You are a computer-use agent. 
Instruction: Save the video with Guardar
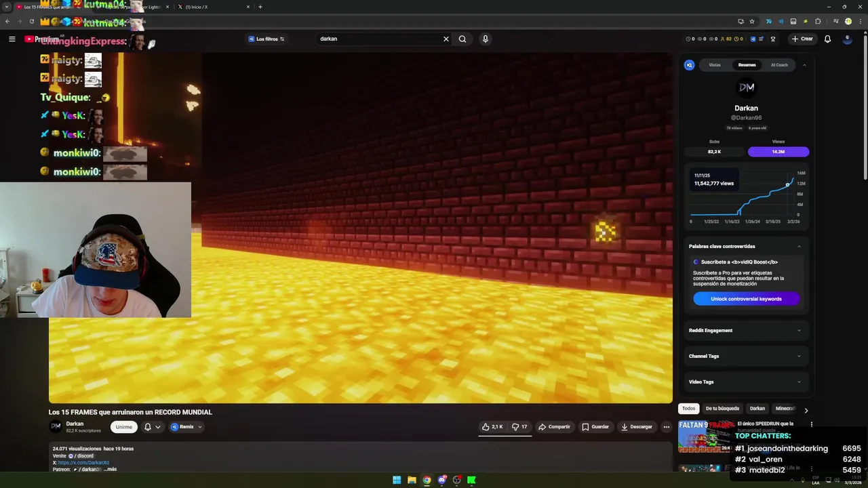(x=595, y=427)
